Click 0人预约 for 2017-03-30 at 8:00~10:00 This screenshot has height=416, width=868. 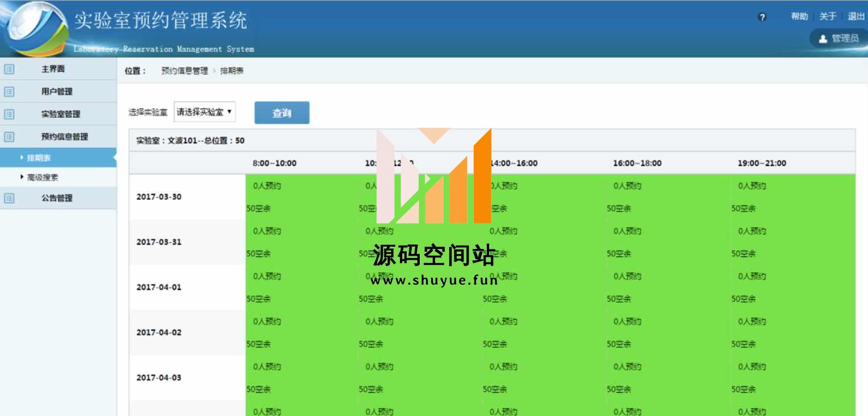(267, 186)
